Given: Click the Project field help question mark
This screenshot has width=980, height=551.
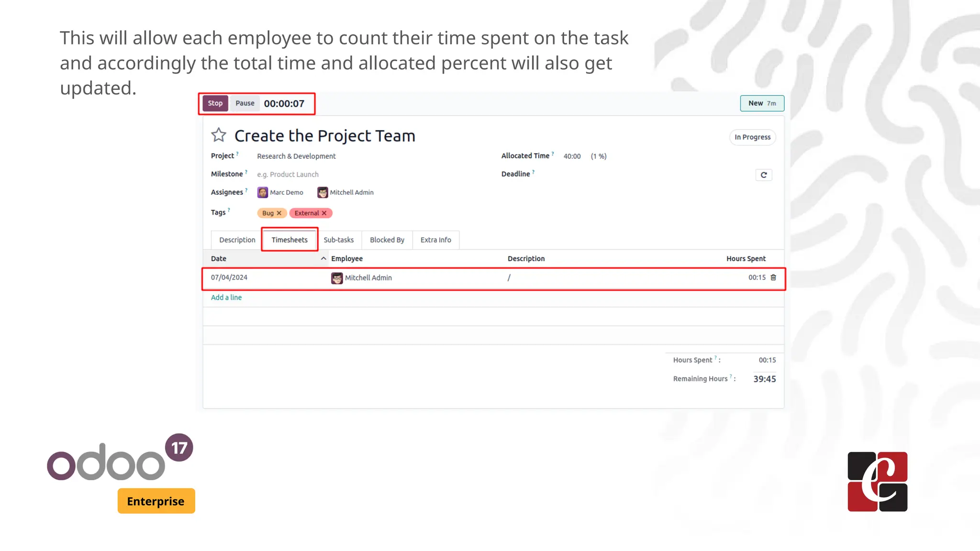Looking at the screenshot, I should click(x=237, y=154).
